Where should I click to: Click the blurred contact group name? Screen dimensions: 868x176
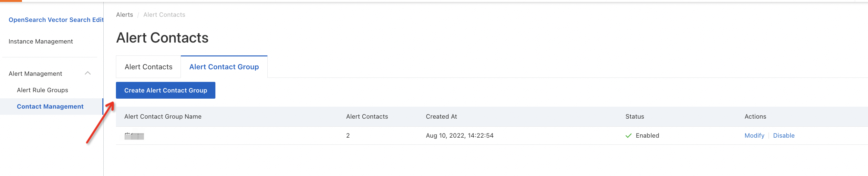coord(134,136)
